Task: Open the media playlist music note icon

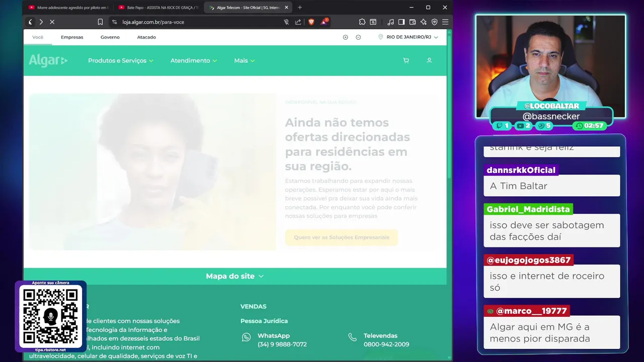Action: pos(391,22)
